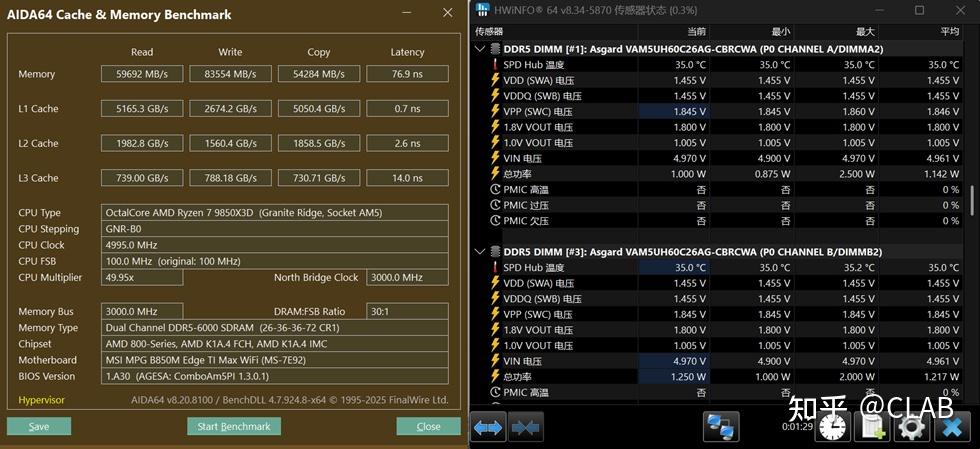Click the 传感器 column header in HWiNFO
Image resolution: width=980 pixels, height=449 pixels.
click(x=489, y=31)
